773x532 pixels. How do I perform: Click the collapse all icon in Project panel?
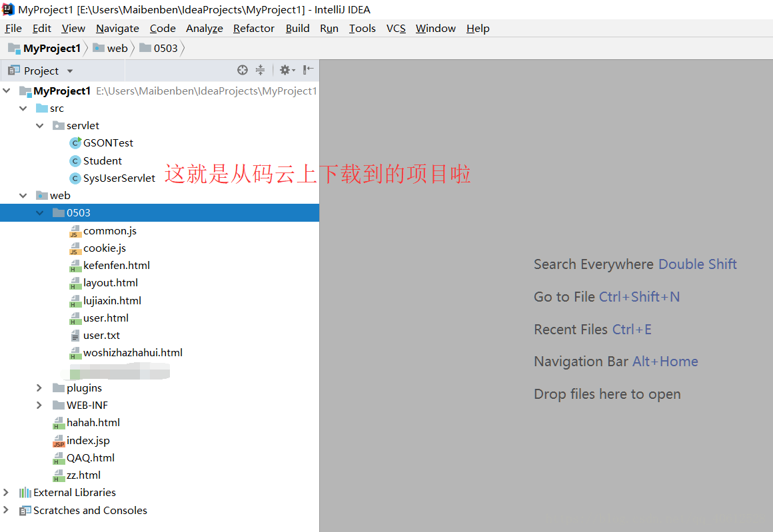pos(260,71)
